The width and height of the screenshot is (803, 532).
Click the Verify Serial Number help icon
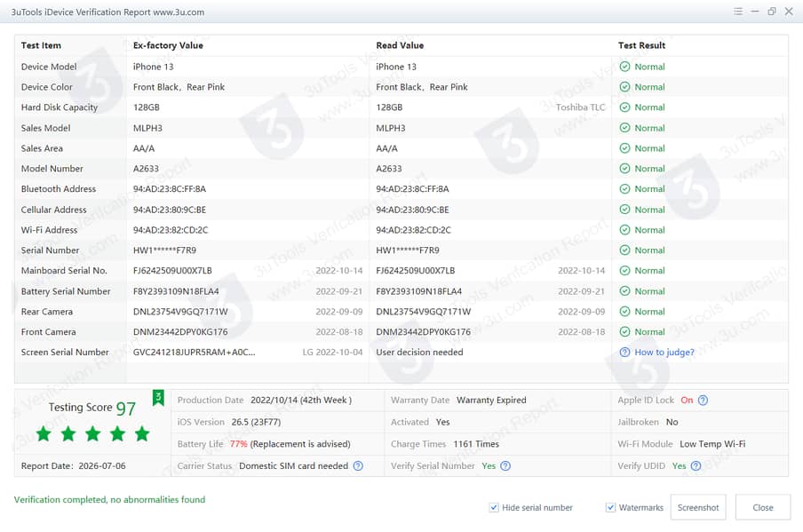click(505, 466)
